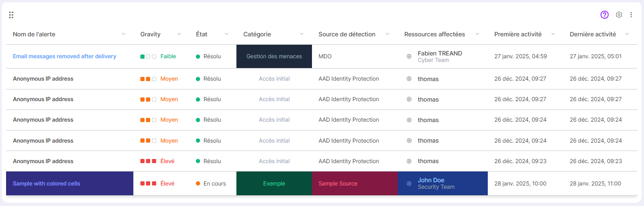This screenshot has width=644, height=206.
Task: Open the Sample with colored cells alert
Action: pyautogui.click(x=47, y=184)
